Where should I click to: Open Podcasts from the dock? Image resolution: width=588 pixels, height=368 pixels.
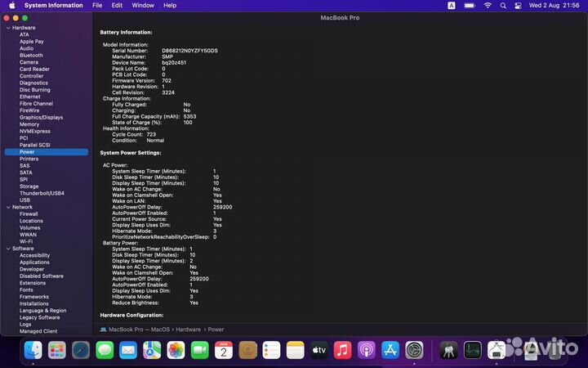click(367, 350)
